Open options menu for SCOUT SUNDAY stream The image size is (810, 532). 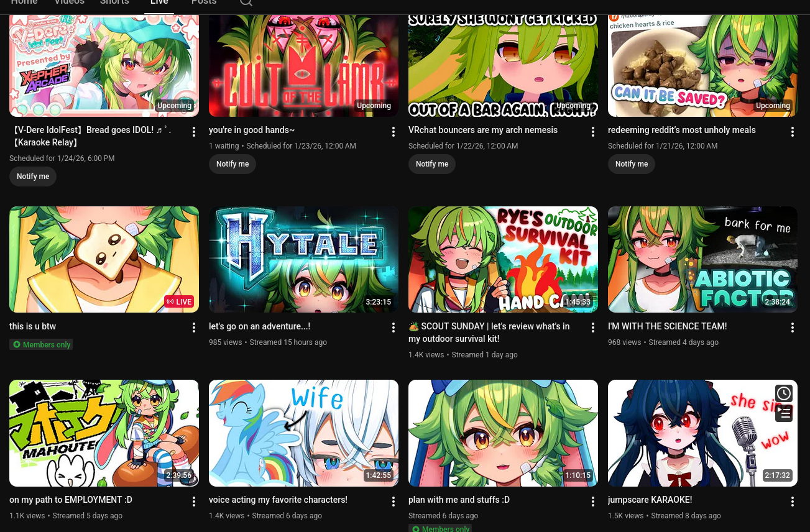(593, 328)
